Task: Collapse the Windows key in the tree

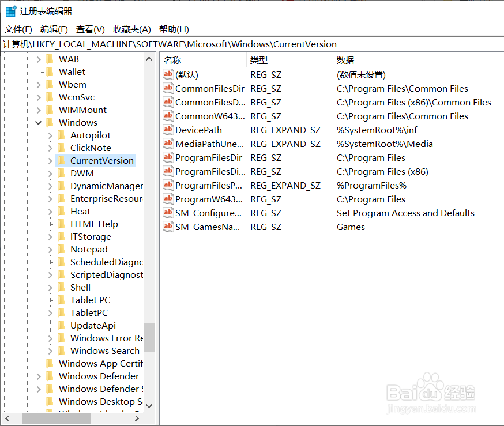Action: [x=38, y=122]
